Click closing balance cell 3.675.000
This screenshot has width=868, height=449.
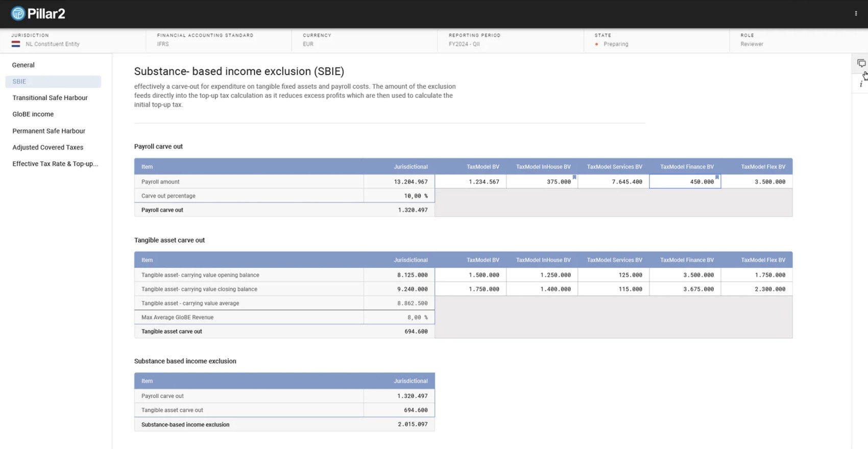[x=685, y=289]
